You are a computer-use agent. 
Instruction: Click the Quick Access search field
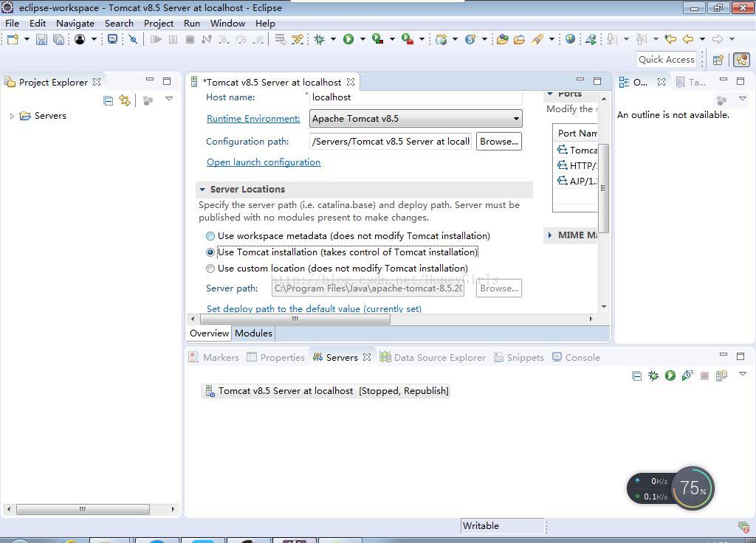[667, 60]
